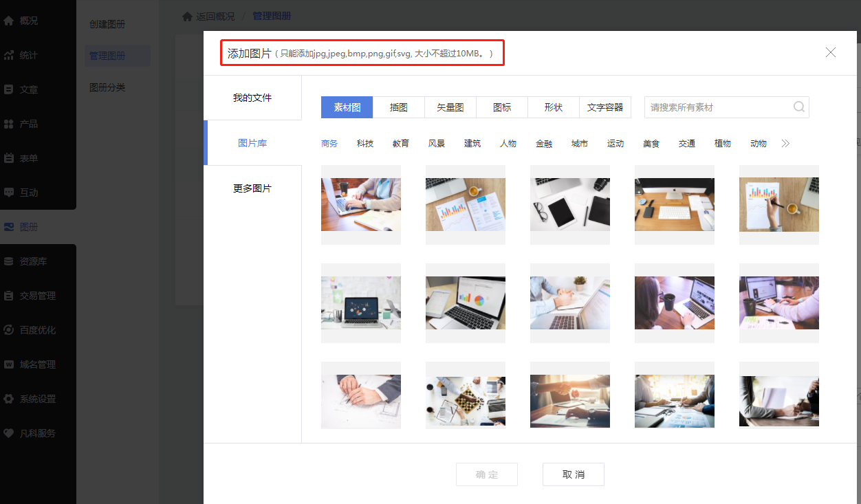Click the 表单 form icon in sidebar
861x504 pixels.
[x=9, y=158]
